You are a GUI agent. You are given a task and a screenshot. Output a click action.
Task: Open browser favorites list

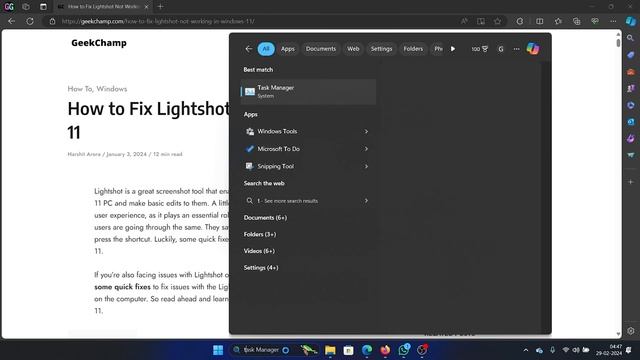[x=558, y=21]
